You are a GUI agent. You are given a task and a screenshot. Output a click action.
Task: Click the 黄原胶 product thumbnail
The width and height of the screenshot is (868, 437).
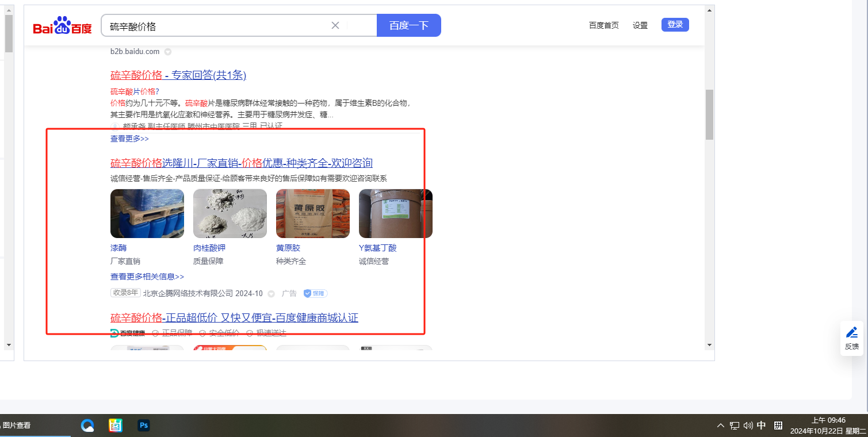313,213
